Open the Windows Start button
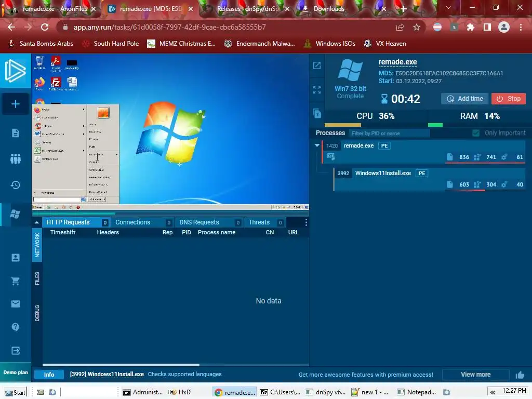 [x=15, y=392]
